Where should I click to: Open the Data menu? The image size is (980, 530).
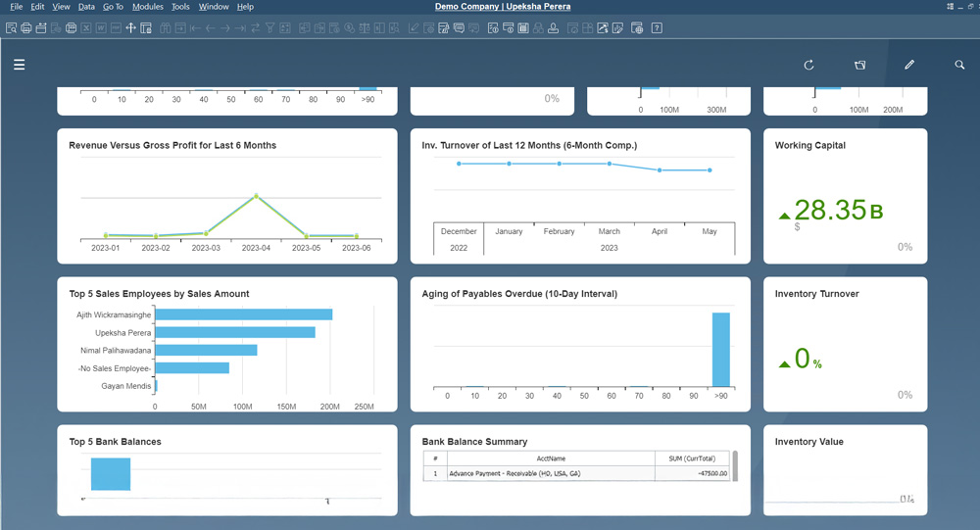pos(86,7)
